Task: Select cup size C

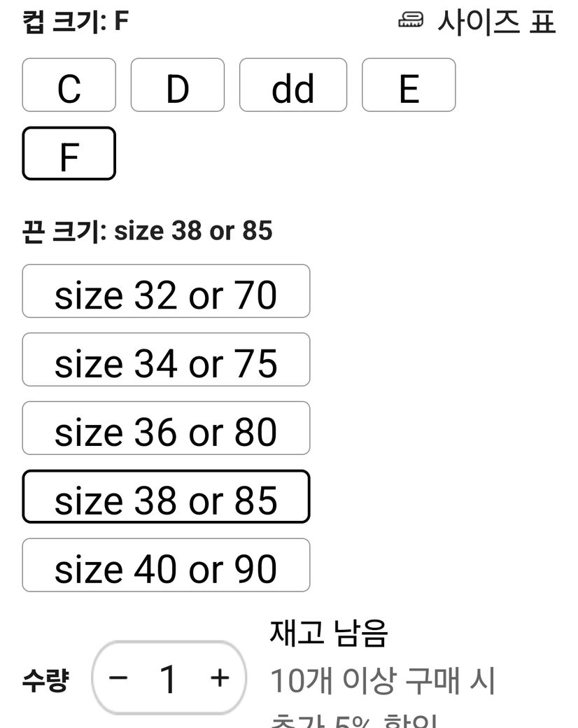Action: tap(69, 85)
